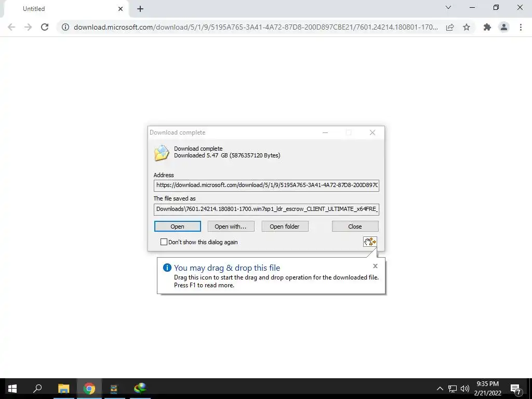This screenshot has height=399, width=532.
Task: Open a new Chrome tab
Action: pos(140,9)
